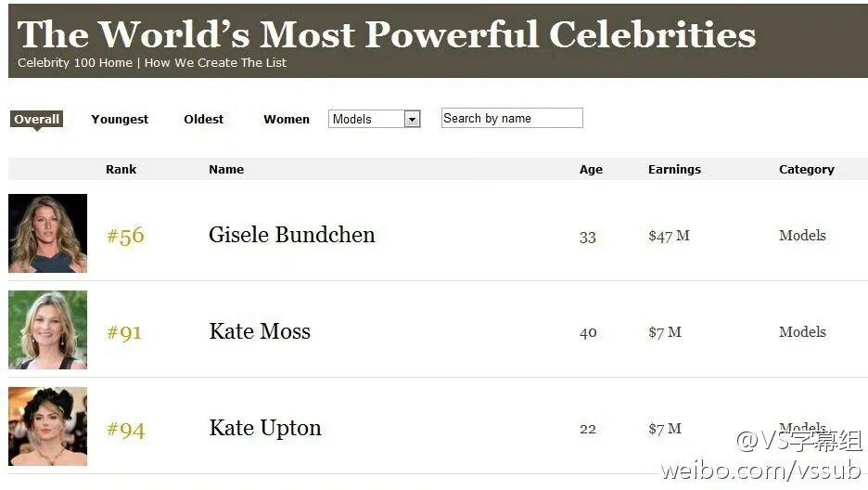Sort by the Name column header
This screenshot has width=868, height=490.
(x=226, y=170)
